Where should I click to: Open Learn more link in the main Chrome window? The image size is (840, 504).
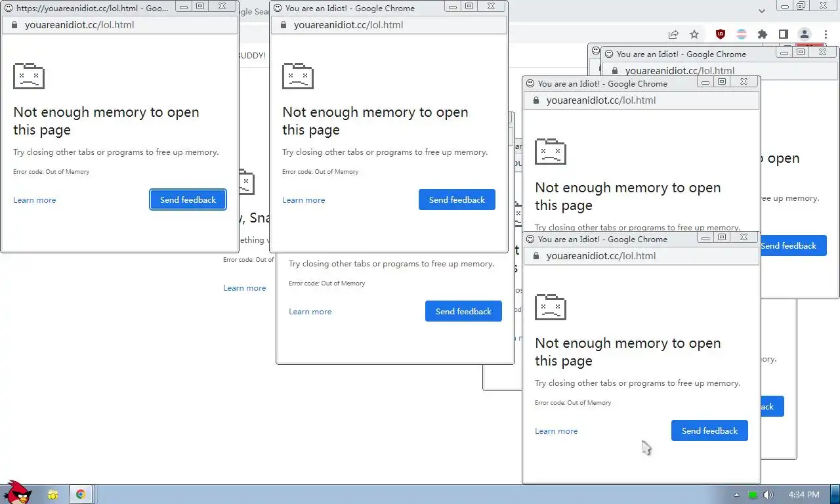pos(245,288)
